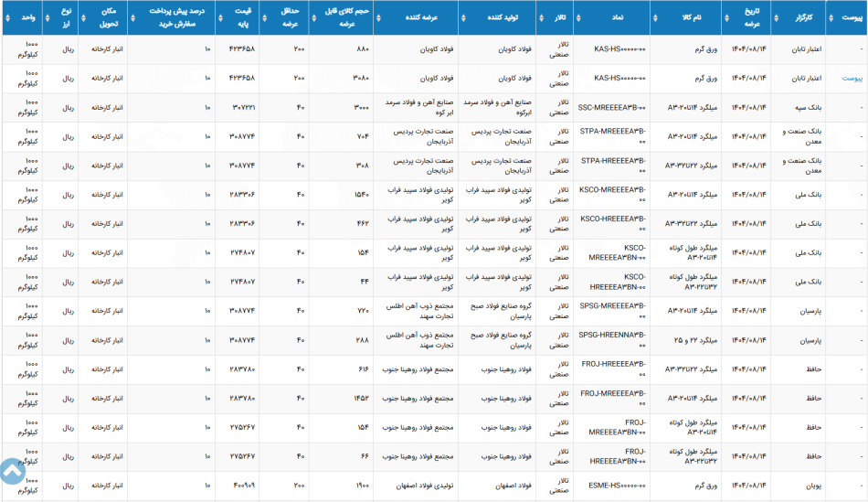Select symbol SSC-MREEEEA۳B-۰۰
Viewport: 868px width, 502px height.
click(611, 108)
